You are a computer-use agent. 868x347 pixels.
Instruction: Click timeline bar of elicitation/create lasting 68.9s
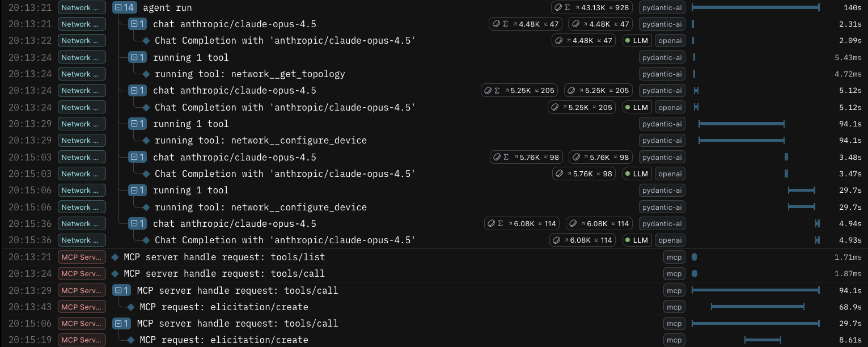click(757, 307)
